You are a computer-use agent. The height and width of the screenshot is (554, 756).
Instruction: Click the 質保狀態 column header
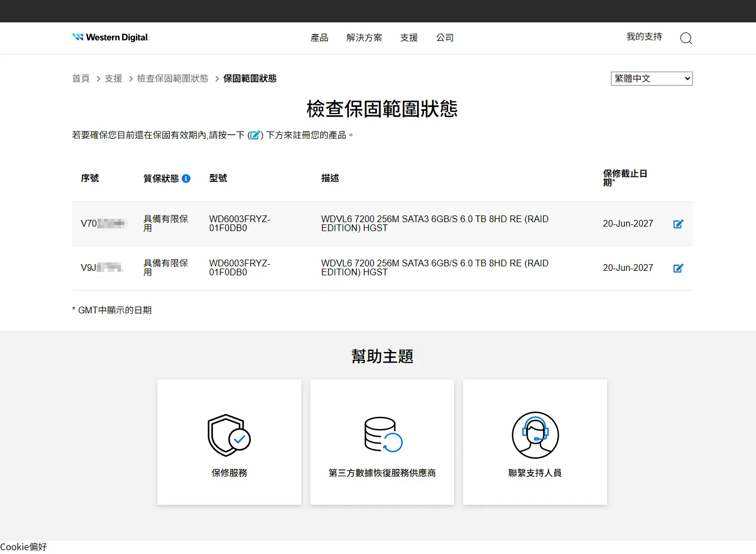coord(161,179)
